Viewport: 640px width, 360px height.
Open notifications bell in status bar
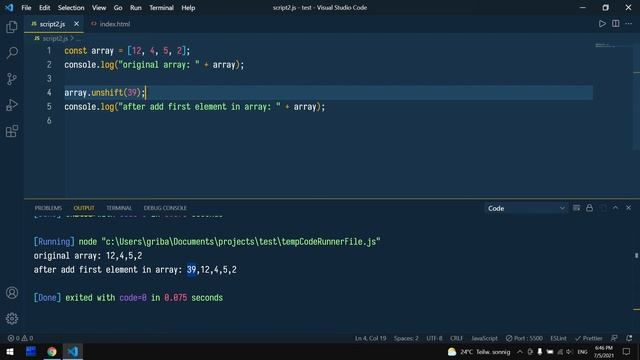pos(629,338)
